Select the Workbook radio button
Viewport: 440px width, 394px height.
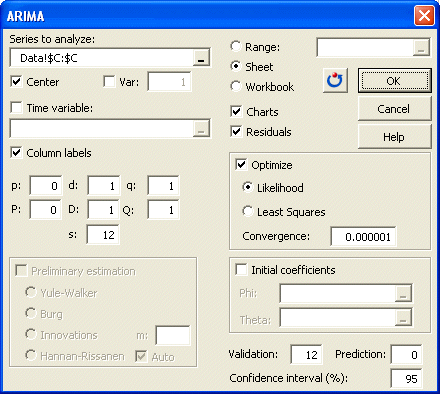point(236,86)
